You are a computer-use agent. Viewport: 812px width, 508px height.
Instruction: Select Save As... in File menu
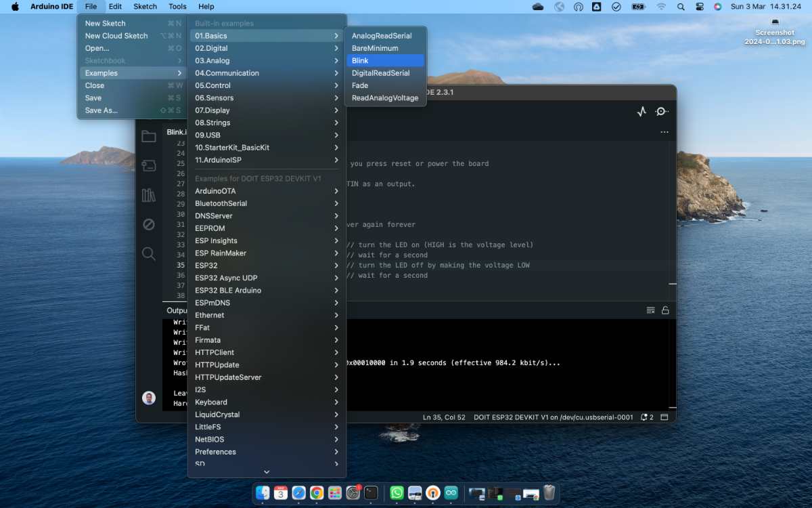(x=132, y=110)
